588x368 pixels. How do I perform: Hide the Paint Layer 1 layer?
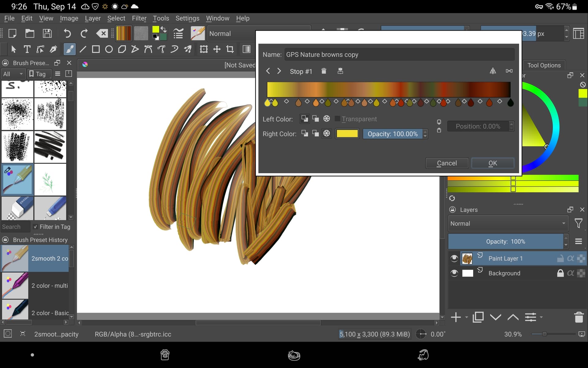454,258
